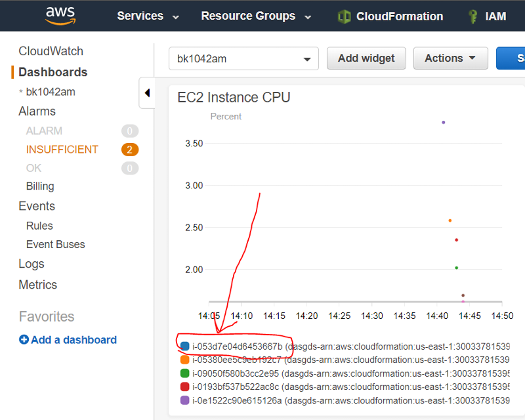Click the brown data point above the time axis
Screen dimensions: 525x420
click(463, 295)
